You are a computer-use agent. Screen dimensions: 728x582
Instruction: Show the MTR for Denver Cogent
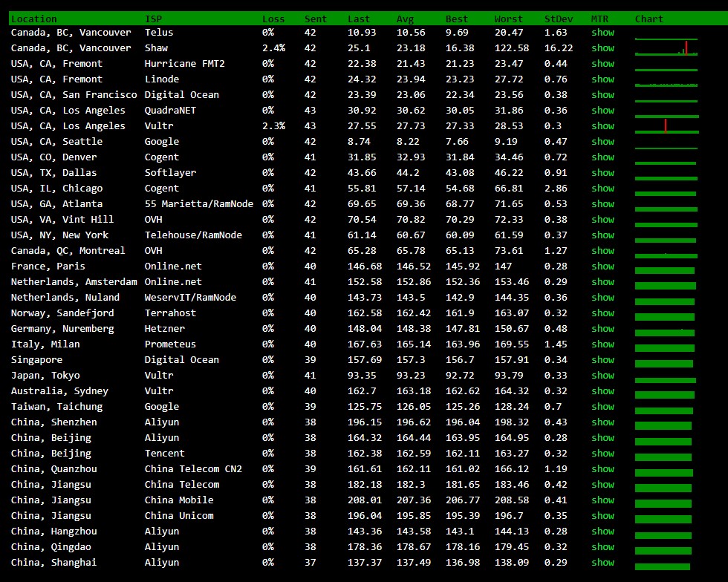602,157
